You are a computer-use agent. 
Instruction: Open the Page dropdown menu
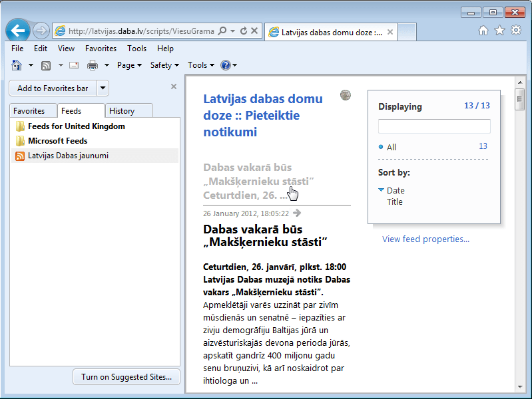click(129, 65)
